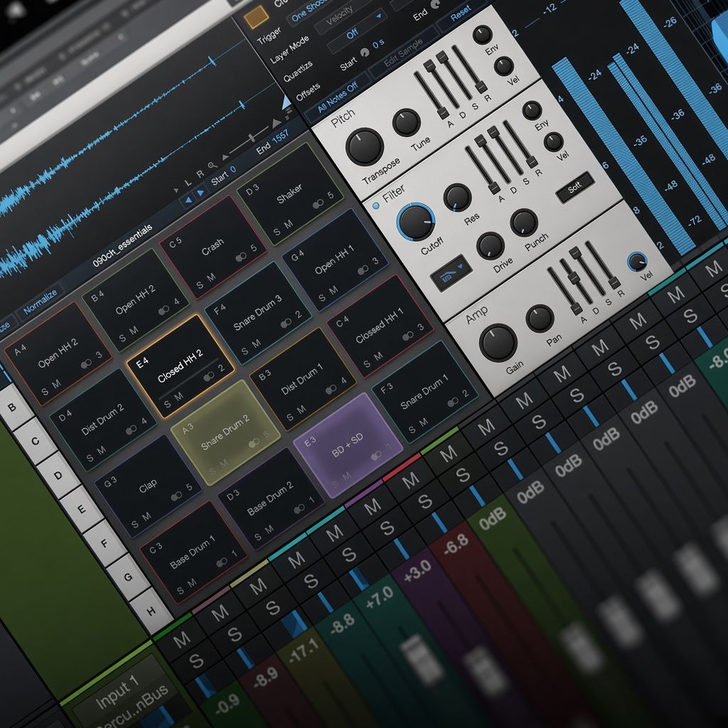Click the linked-circles icon on Snare Drum 3 pad
This screenshot has height=728, width=728.
coord(286,323)
